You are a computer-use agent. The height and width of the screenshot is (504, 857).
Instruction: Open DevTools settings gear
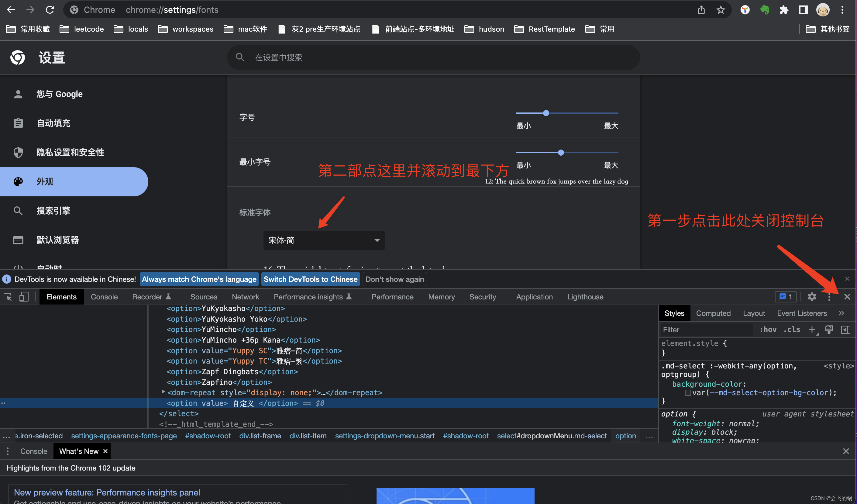[812, 297]
